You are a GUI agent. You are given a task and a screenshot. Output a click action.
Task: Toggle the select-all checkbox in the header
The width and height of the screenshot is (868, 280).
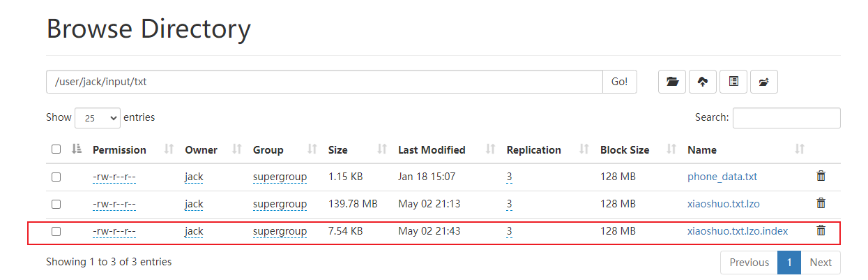point(56,149)
